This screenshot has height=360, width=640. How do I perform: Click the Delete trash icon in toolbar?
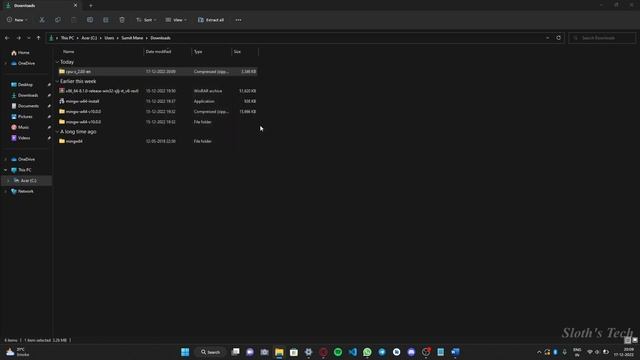pyautogui.click(x=122, y=20)
